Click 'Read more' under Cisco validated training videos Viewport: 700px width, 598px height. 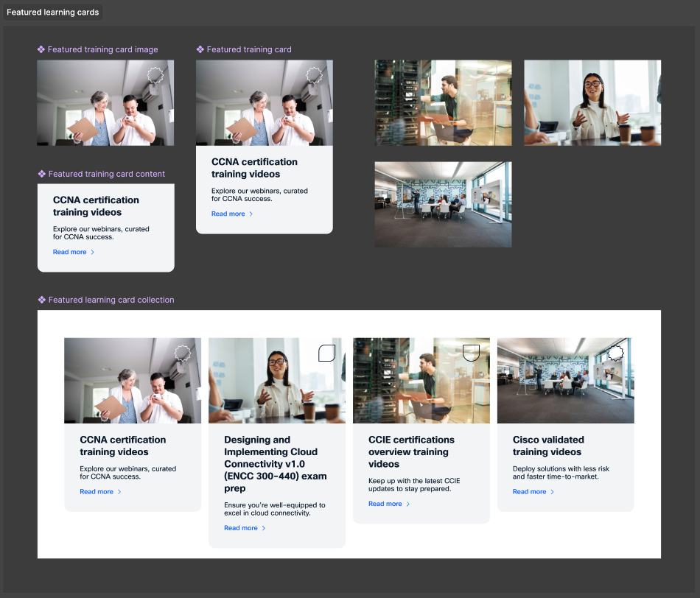point(530,492)
